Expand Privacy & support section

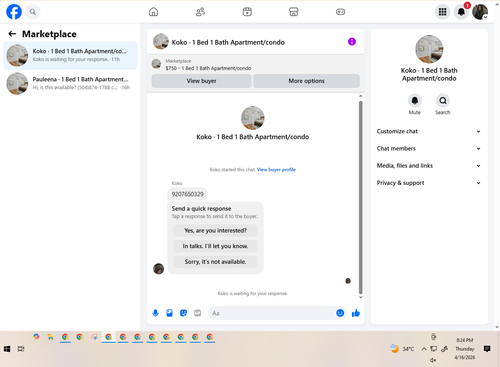click(429, 183)
